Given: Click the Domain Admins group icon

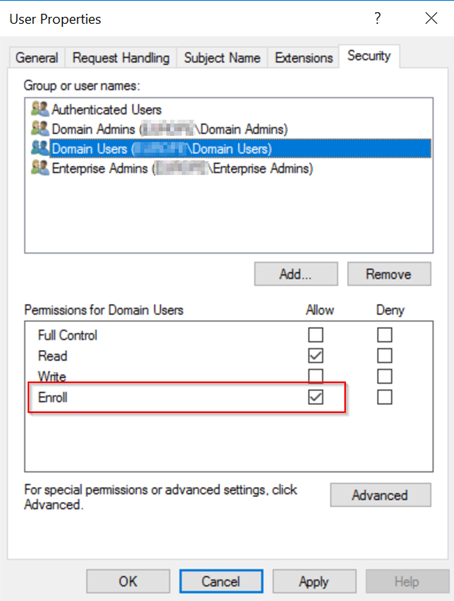Looking at the screenshot, I should click(x=40, y=129).
